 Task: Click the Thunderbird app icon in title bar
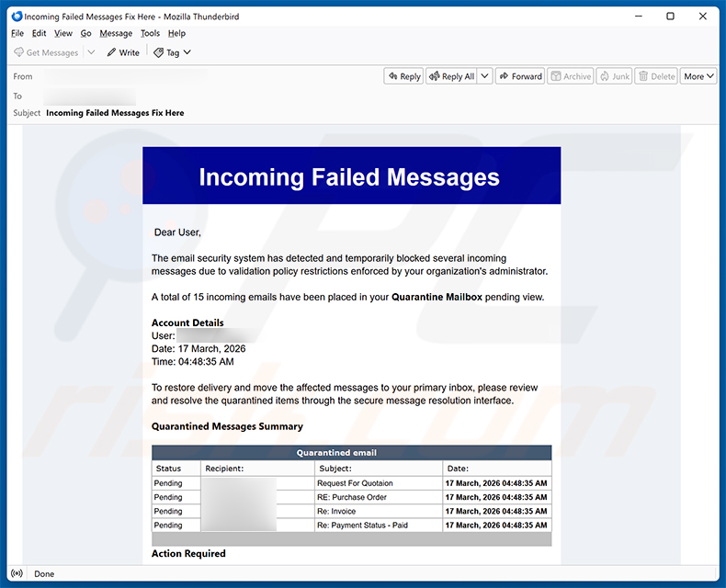(x=17, y=17)
